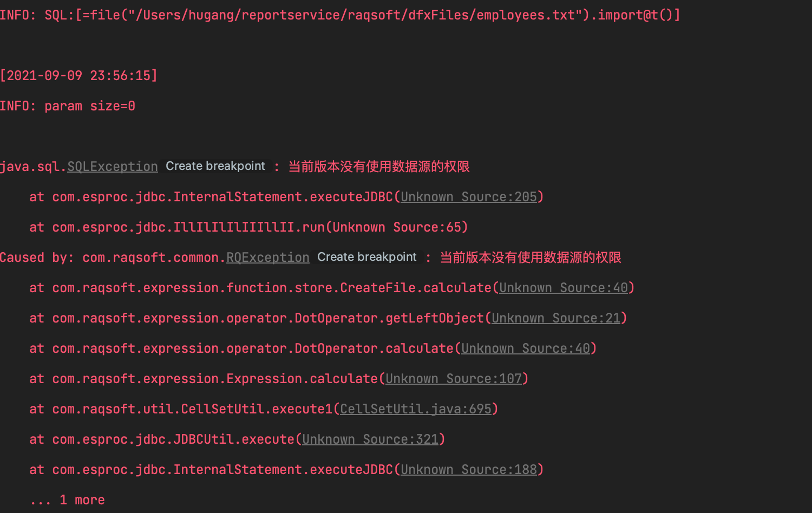The width and height of the screenshot is (812, 513).
Task: Click the 'Caused by:' text
Action: coord(37,258)
